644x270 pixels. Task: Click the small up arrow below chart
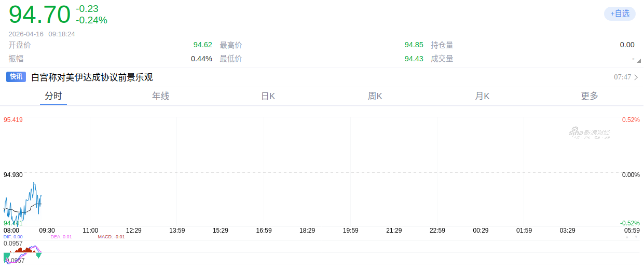click(x=627, y=237)
